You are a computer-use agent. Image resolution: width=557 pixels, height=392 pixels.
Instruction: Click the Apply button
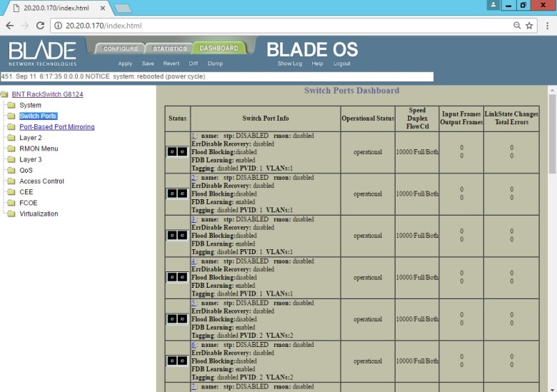pyautogui.click(x=125, y=64)
